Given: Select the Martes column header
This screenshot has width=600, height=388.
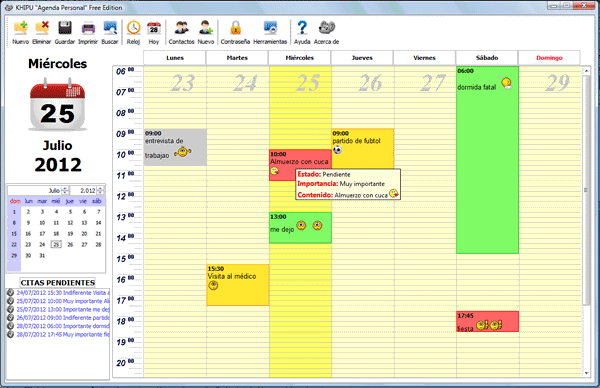Looking at the screenshot, I should (x=237, y=58).
